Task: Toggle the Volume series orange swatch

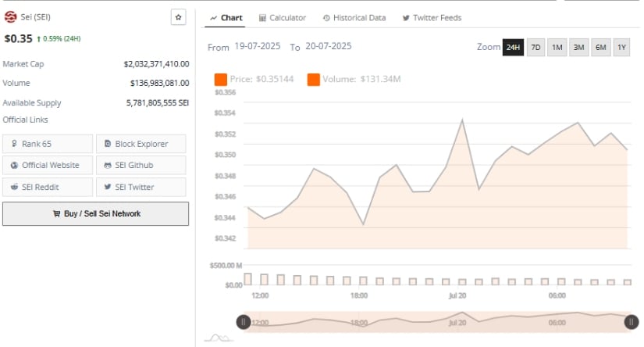Action: (x=313, y=80)
